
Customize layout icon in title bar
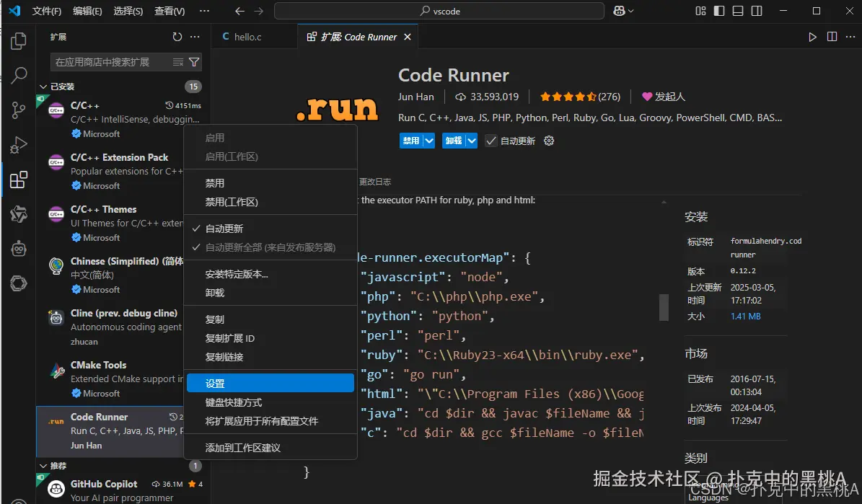click(x=700, y=11)
